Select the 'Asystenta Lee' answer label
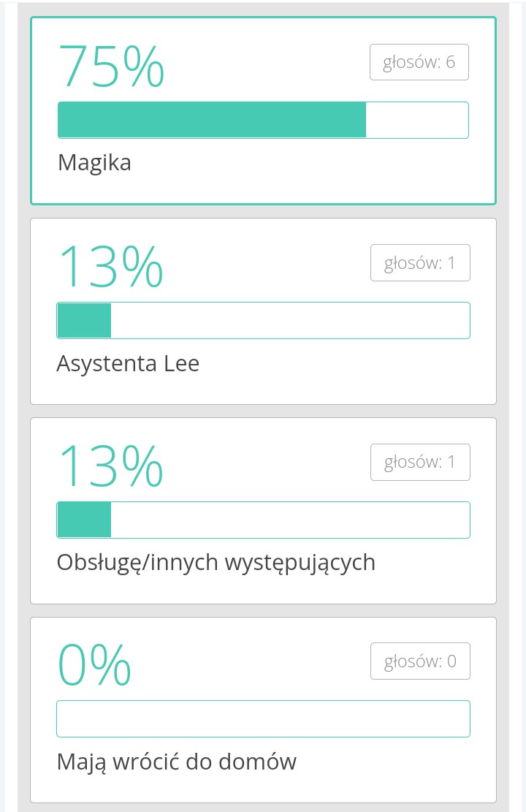 [x=128, y=363]
